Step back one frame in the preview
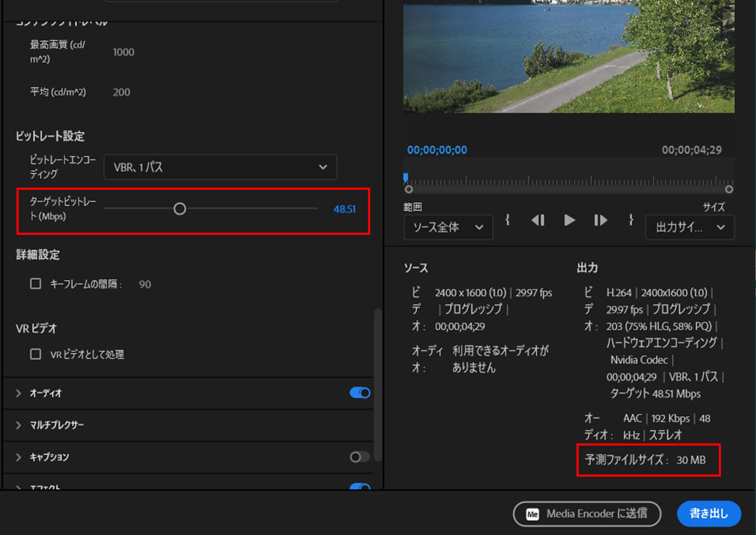 [537, 220]
